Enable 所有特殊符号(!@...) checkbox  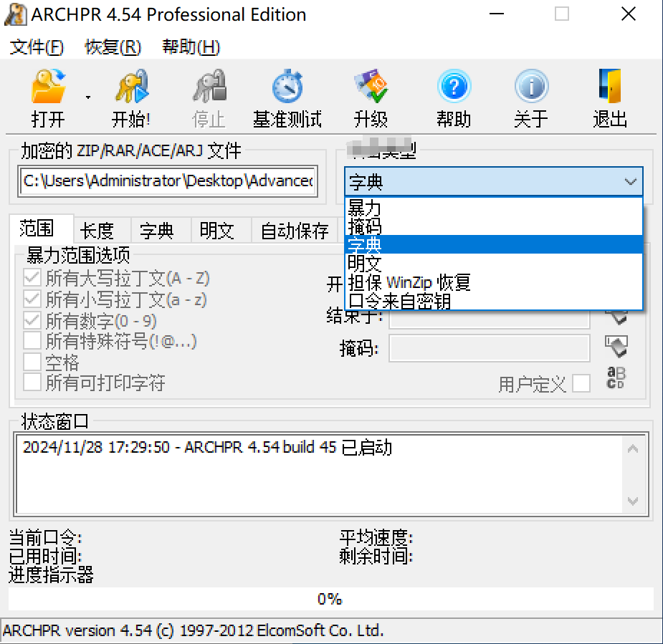point(32,340)
